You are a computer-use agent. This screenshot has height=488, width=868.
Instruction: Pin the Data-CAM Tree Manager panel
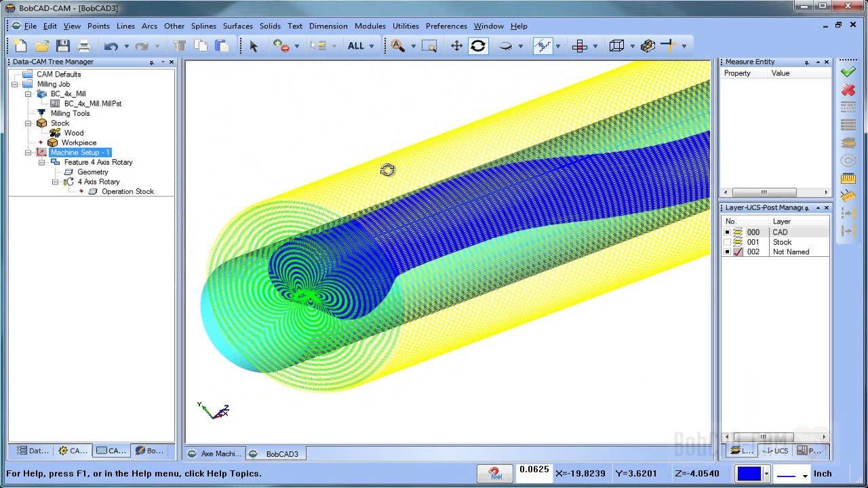(x=152, y=62)
